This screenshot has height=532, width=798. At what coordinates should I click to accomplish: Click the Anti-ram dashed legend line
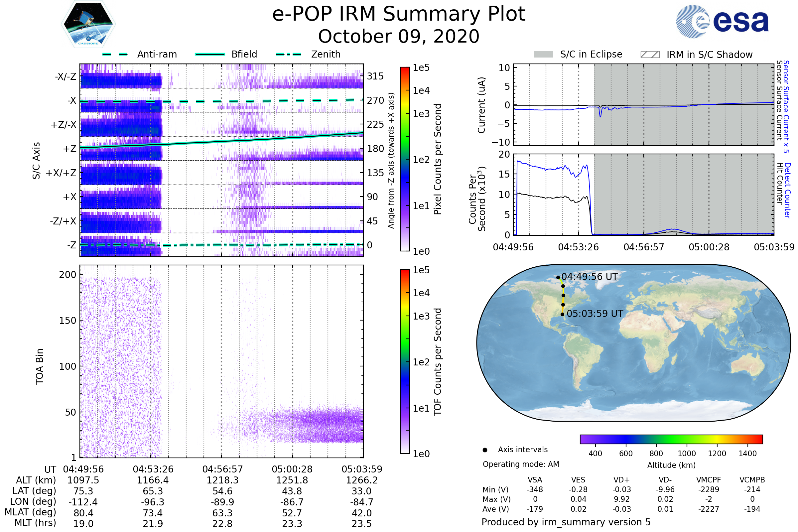click(x=115, y=54)
